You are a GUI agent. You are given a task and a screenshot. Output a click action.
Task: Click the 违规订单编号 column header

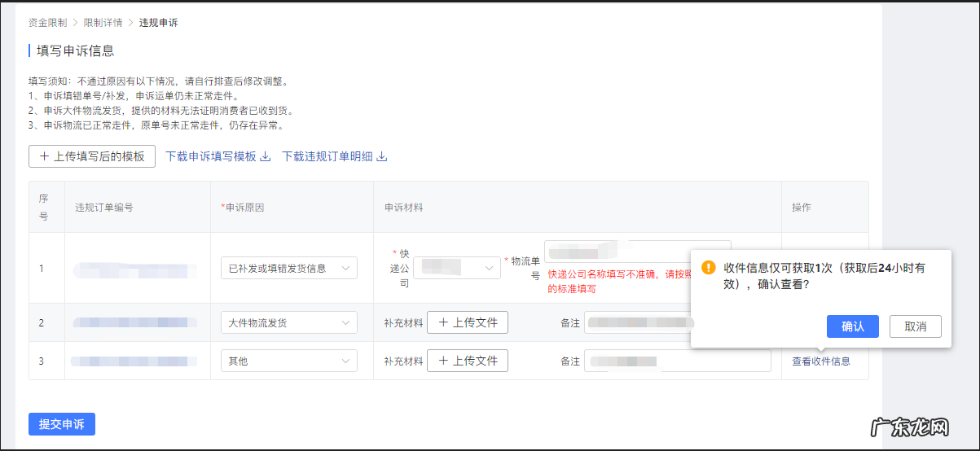[104, 208]
